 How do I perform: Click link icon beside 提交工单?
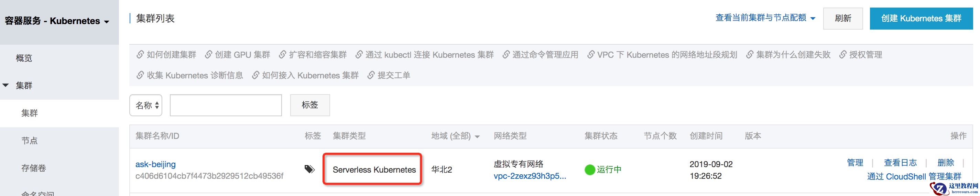(371, 75)
